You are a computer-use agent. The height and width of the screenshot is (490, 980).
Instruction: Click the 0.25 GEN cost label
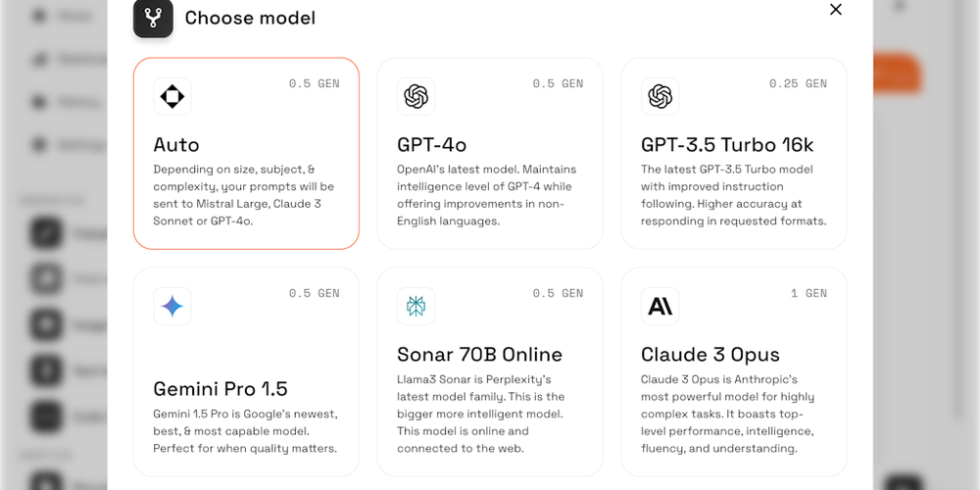(x=798, y=83)
